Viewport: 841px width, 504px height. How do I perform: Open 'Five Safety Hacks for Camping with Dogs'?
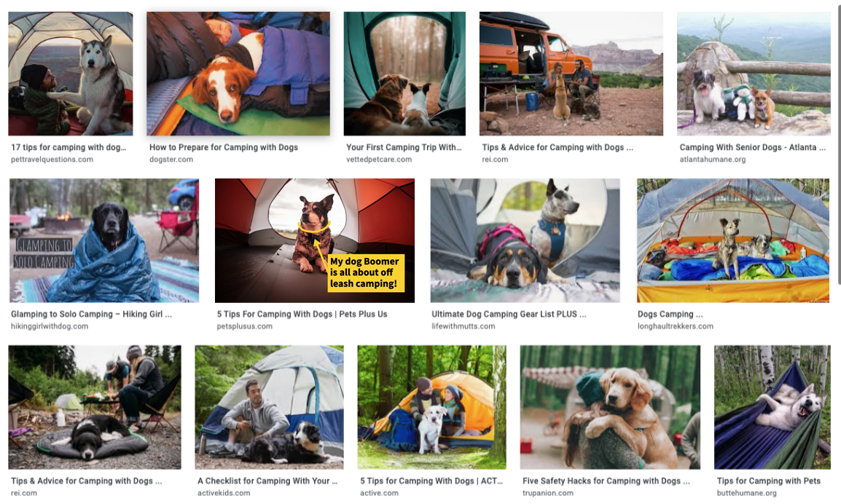pos(606,481)
